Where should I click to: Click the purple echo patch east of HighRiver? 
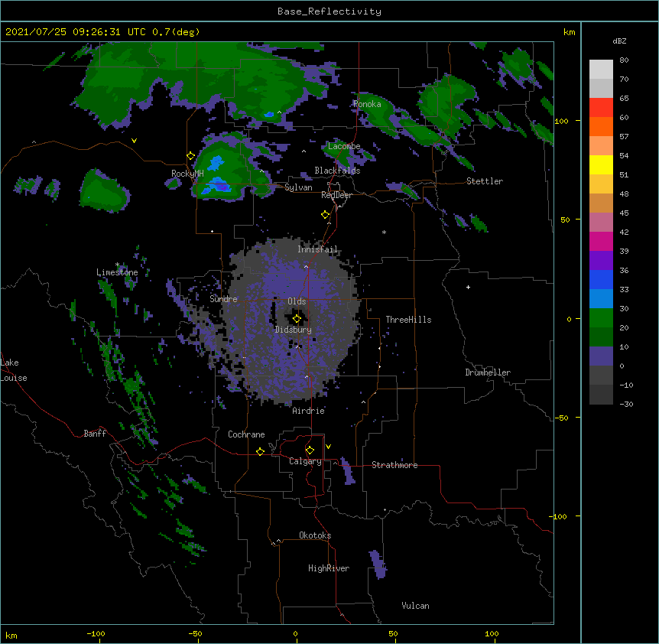pyautogui.click(x=378, y=564)
